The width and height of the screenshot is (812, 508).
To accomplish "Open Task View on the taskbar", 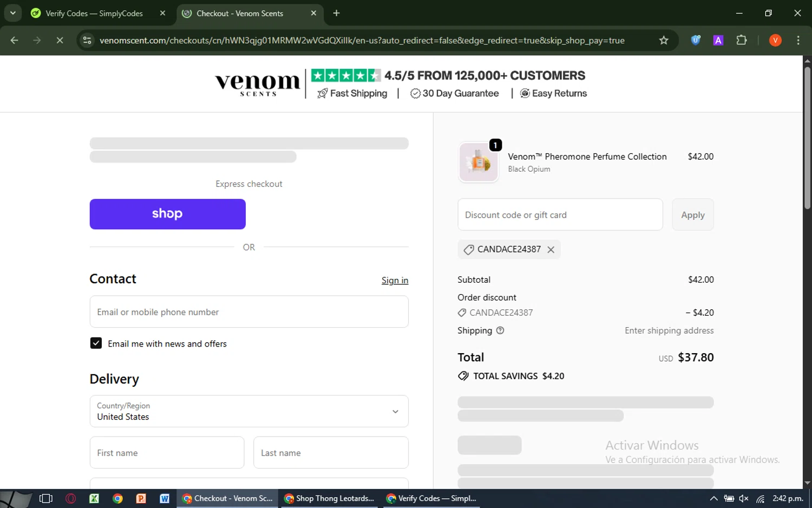I will pos(46,498).
